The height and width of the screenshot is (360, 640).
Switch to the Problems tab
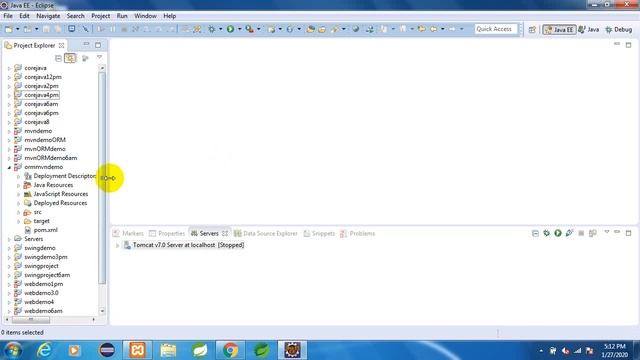[358, 233]
